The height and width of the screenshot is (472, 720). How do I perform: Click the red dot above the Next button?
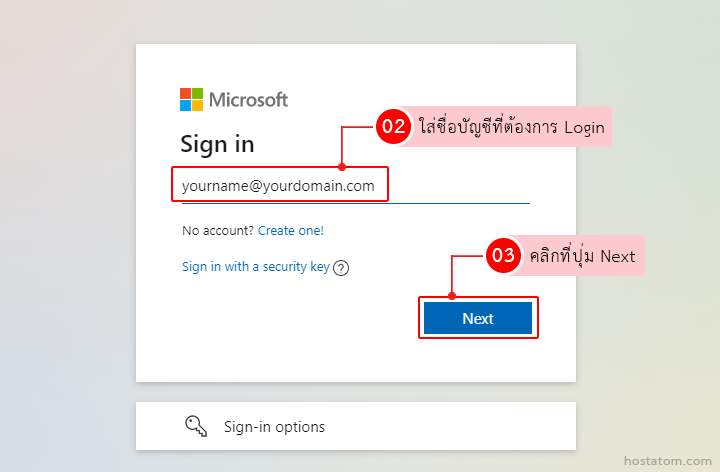click(x=452, y=296)
